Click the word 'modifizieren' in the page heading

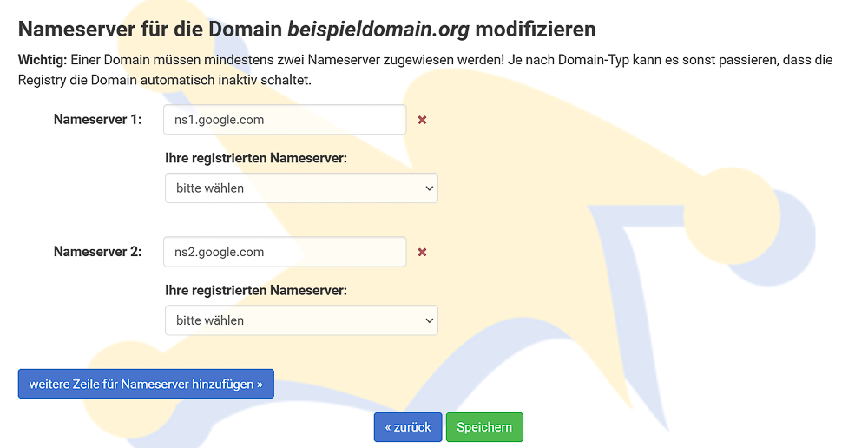536,30
